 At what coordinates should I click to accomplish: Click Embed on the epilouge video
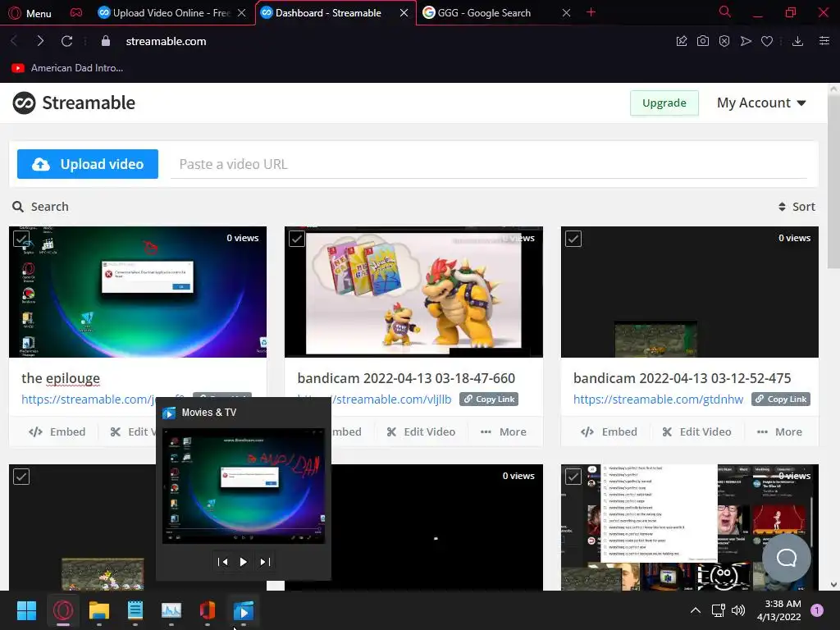[x=57, y=431]
